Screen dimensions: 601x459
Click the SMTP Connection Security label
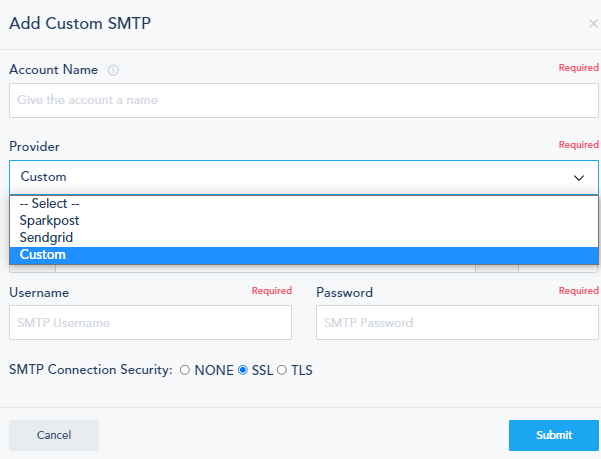(x=90, y=370)
